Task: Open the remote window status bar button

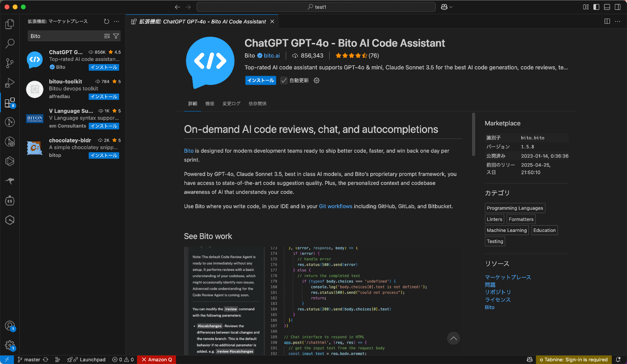Action: click(7, 360)
